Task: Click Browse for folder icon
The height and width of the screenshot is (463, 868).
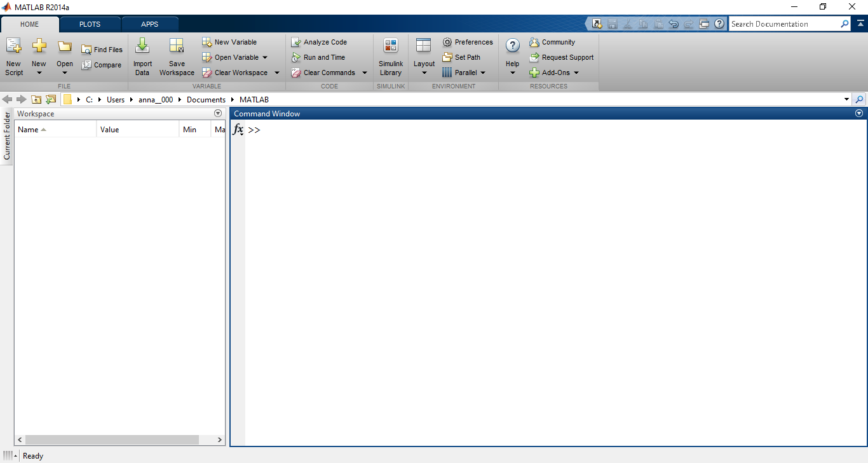Action: click(x=51, y=99)
